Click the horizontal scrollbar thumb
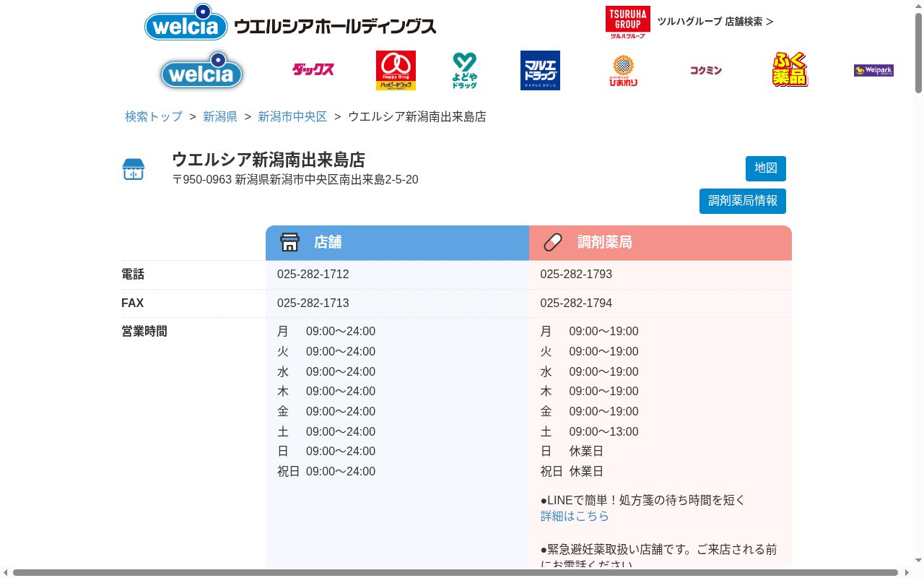This screenshot has width=924, height=578. pyautogui.click(x=456, y=573)
